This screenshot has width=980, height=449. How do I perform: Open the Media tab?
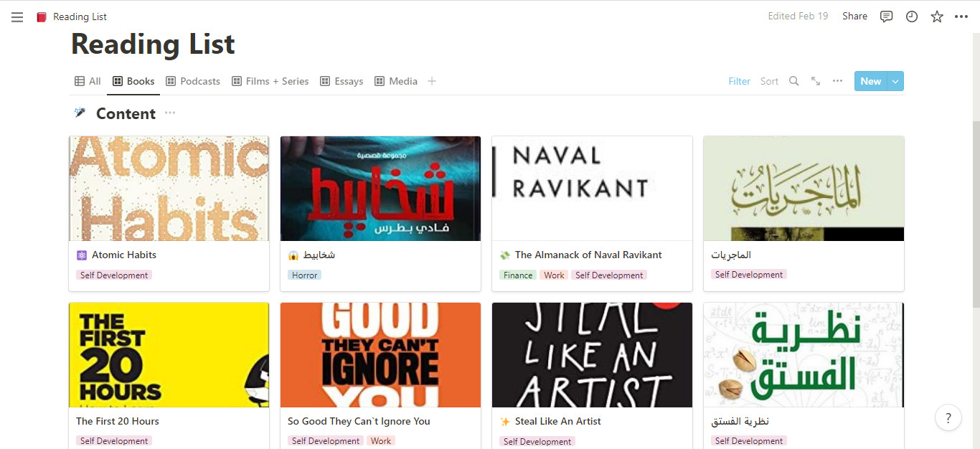point(396,81)
